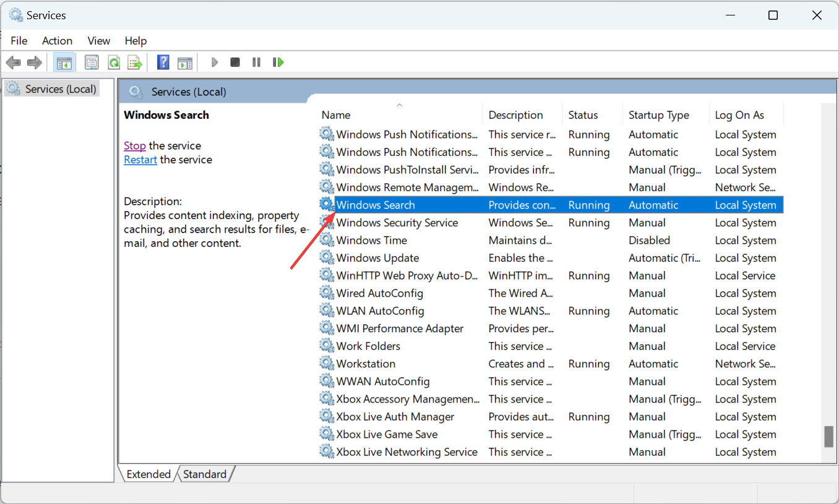Click the Back navigation arrow icon
Viewport: 839px width, 504px height.
tap(13, 62)
